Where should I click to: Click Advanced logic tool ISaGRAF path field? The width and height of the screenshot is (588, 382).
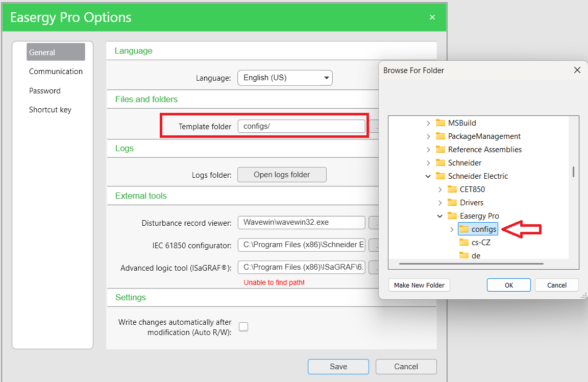click(x=302, y=267)
